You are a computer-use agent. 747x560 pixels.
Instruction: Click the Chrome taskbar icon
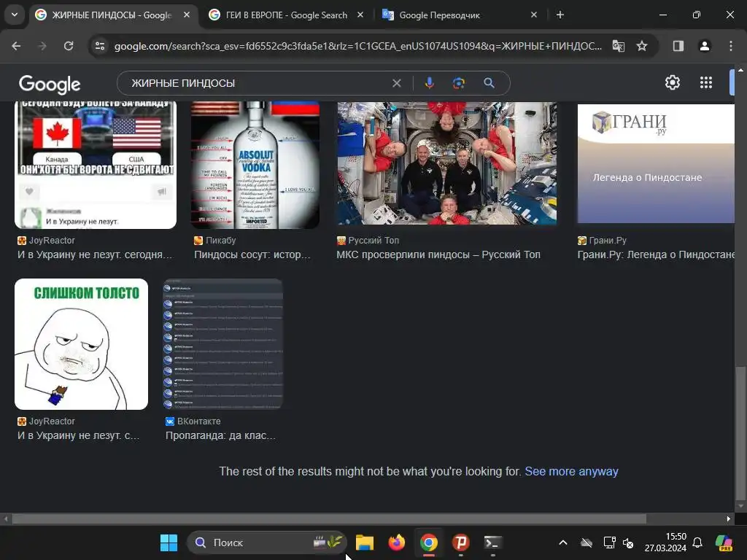click(429, 542)
